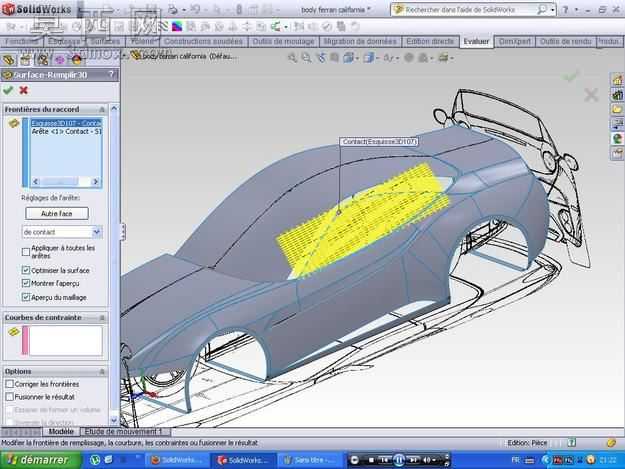Click the view settings icon
Viewport: 625px width, 469px height.
[x=444, y=58]
